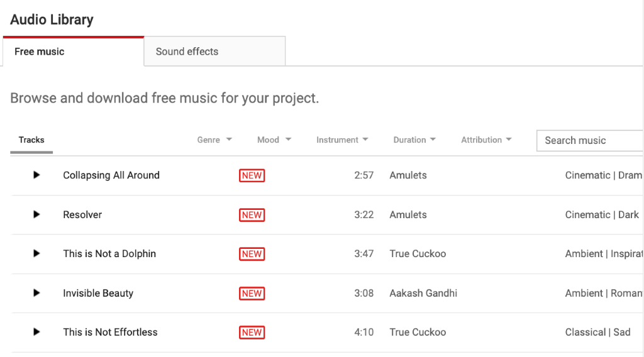The width and height of the screenshot is (644, 357).
Task: Open the Invisible Beauty track title
Action: click(98, 293)
